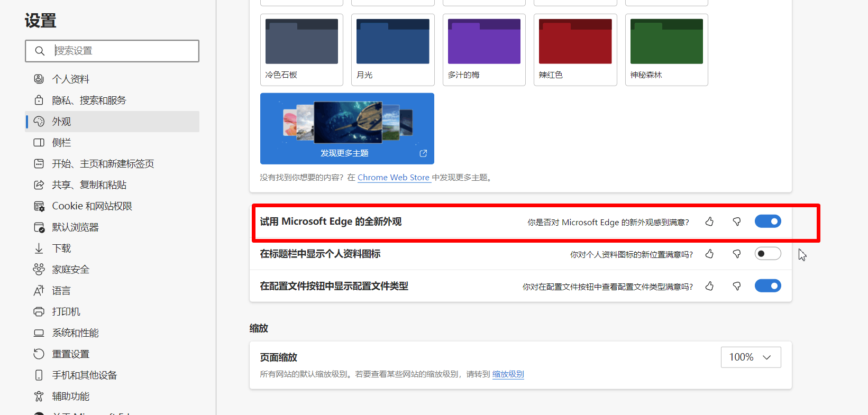
Task: Go to 系统和性能 settings
Action: (112, 333)
